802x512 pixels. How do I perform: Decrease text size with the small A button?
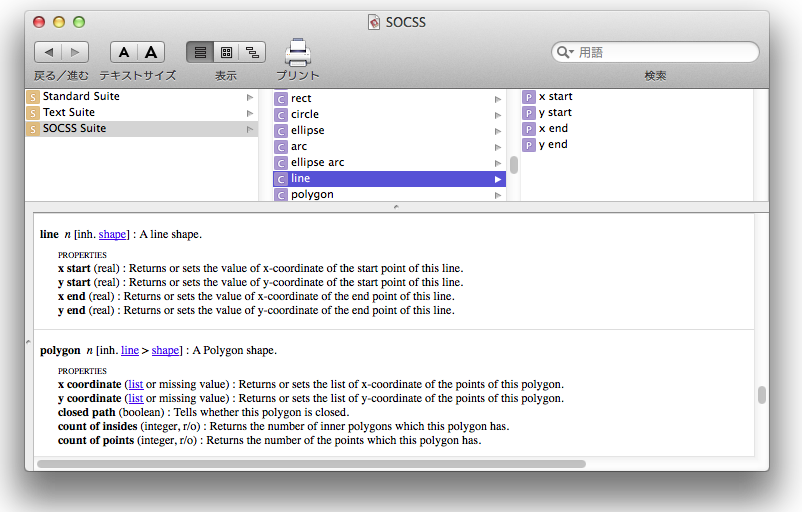[x=123, y=52]
